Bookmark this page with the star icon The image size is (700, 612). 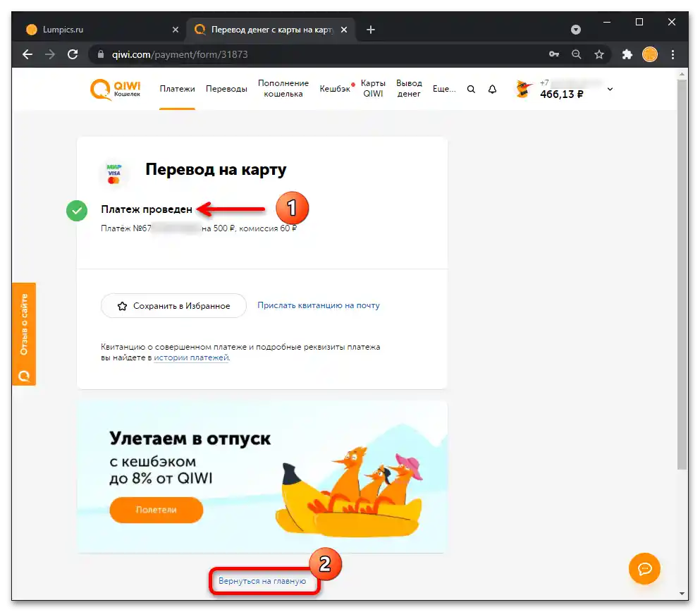point(598,54)
